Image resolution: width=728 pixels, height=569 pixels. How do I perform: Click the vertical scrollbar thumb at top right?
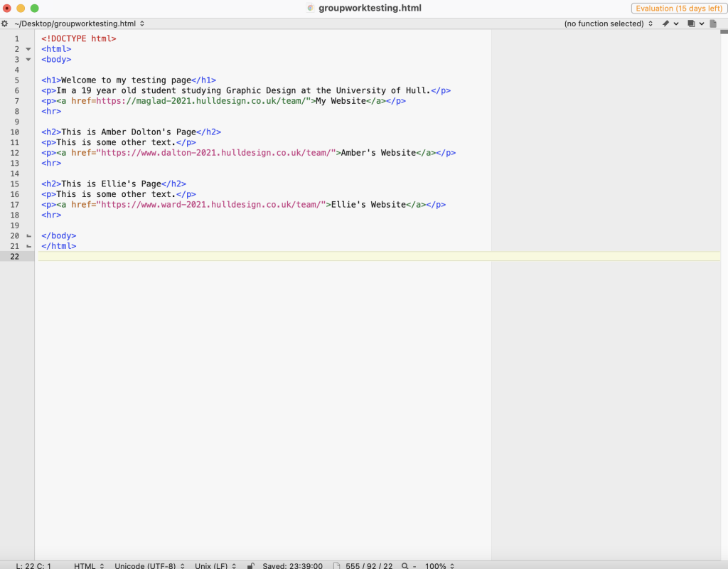pyautogui.click(x=724, y=32)
